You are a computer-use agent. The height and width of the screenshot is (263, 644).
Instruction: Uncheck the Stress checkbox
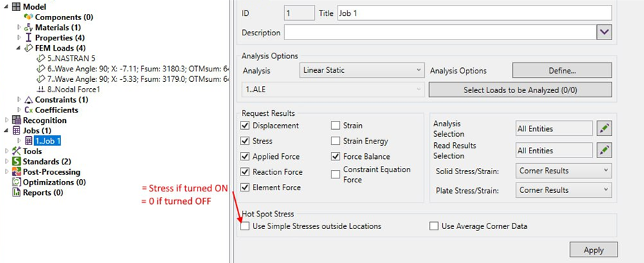pyautogui.click(x=245, y=141)
